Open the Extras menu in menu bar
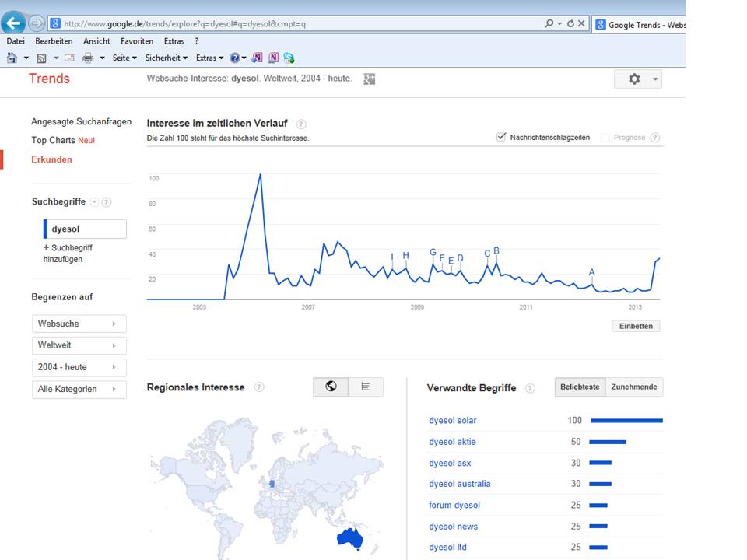 pos(174,41)
